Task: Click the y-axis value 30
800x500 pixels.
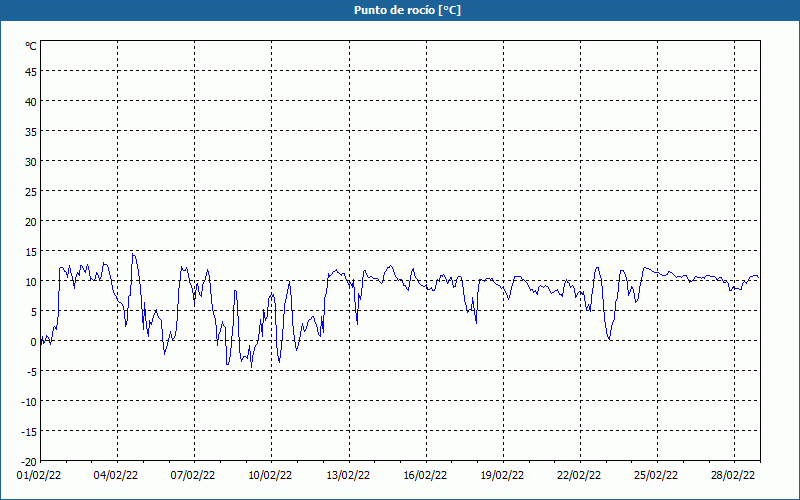Action: (31, 162)
